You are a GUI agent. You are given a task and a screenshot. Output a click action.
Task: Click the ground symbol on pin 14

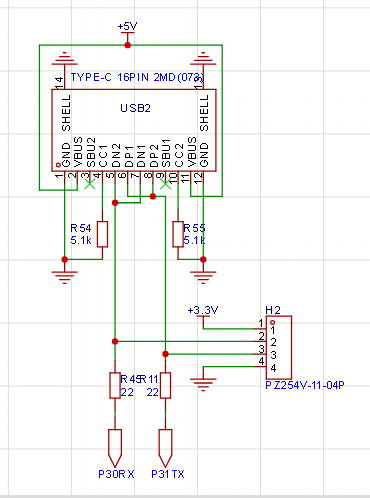click(x=64, y=59)
